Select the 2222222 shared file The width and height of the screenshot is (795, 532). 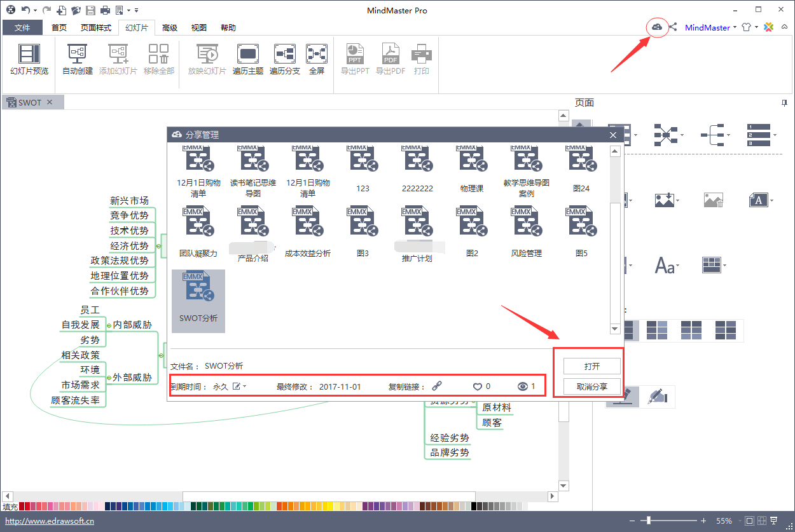(x=417, y=169)
